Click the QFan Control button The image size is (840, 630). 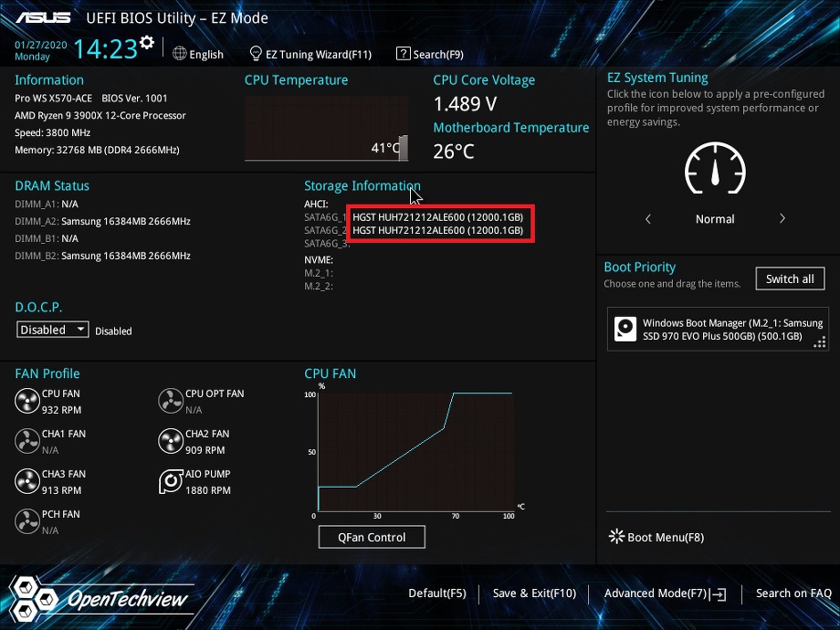pyautogui.click(x=372, y=537)
